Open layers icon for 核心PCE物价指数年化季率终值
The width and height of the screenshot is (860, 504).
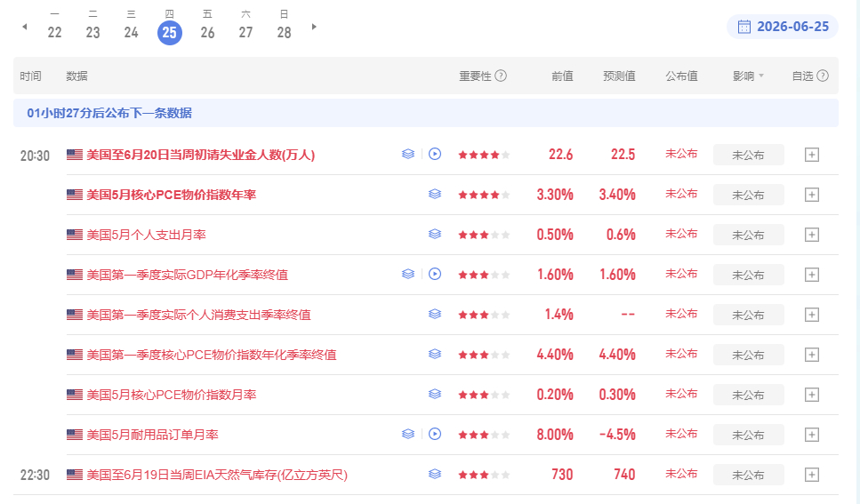435,355
